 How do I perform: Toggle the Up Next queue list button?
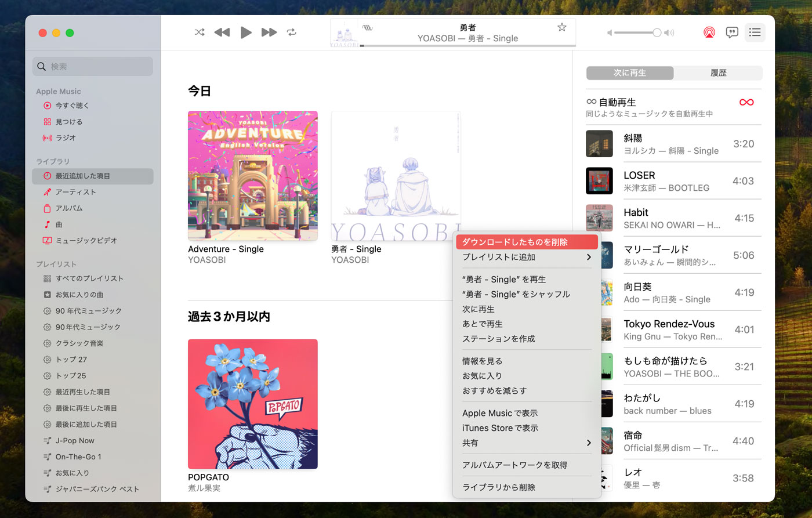[x=755, y=32]
